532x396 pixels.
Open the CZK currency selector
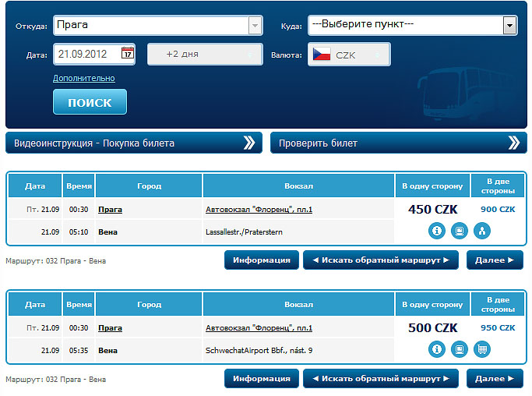(349, 55)
